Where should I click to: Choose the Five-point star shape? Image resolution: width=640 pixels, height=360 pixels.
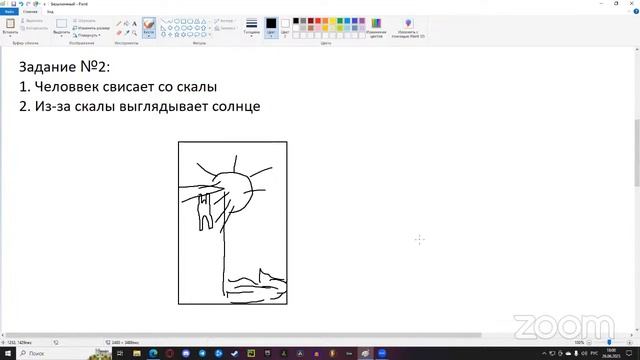pos(177,35)
